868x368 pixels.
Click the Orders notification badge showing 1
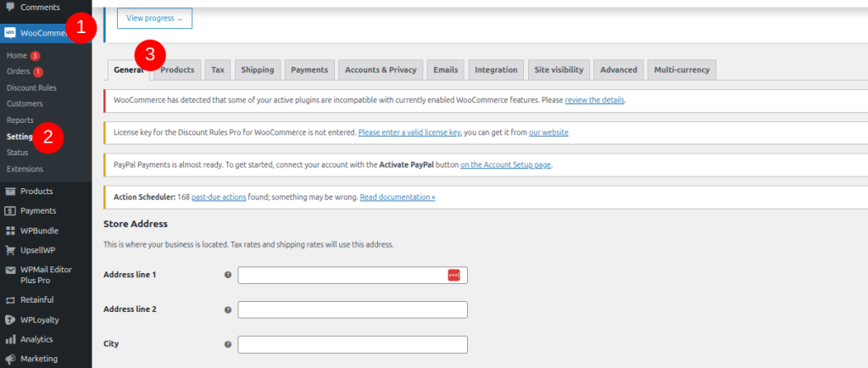pos(37,72)
